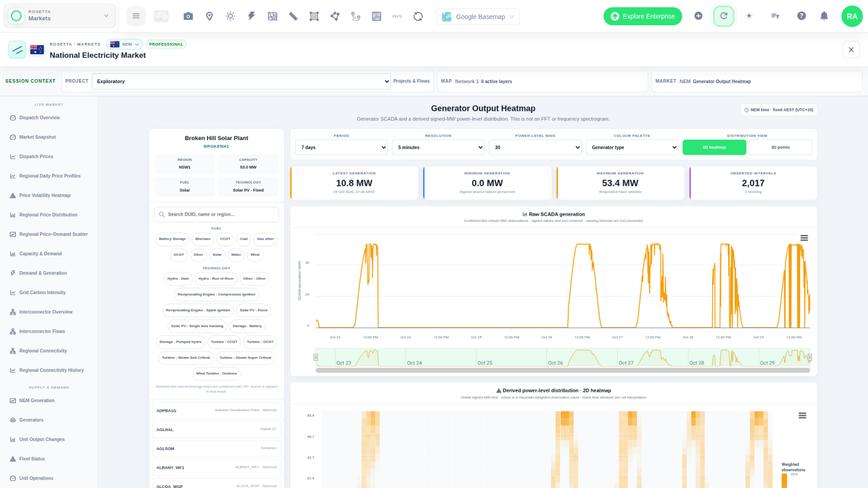Open the Project Exploratory dropdown
868x488 pixels.
241,81
